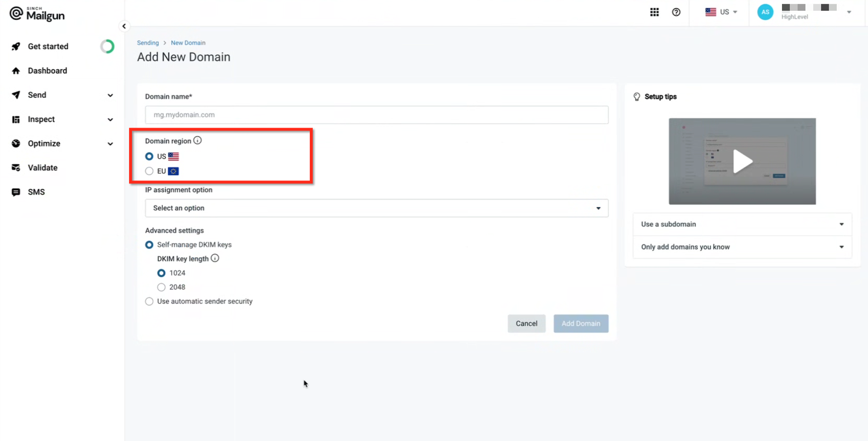Image resolution: width=868 pixels, height=441 pixels.
Task: Click the Domain name input field
Action: click(376, 115)
